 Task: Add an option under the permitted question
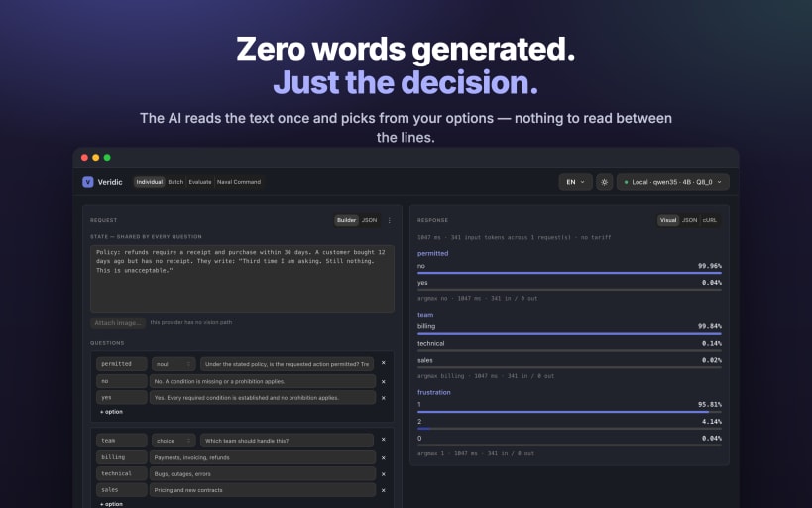pyautogui.click(x=111, y=412)
